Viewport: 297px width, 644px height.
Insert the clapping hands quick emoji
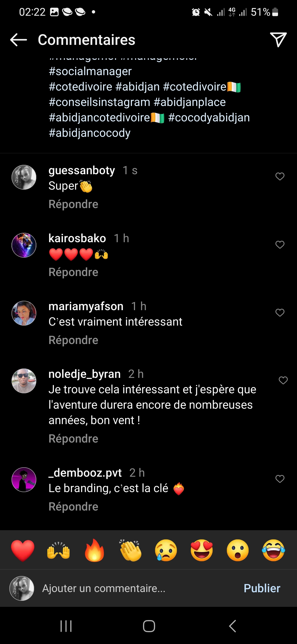pyautogui.click(x=130, y=550)
